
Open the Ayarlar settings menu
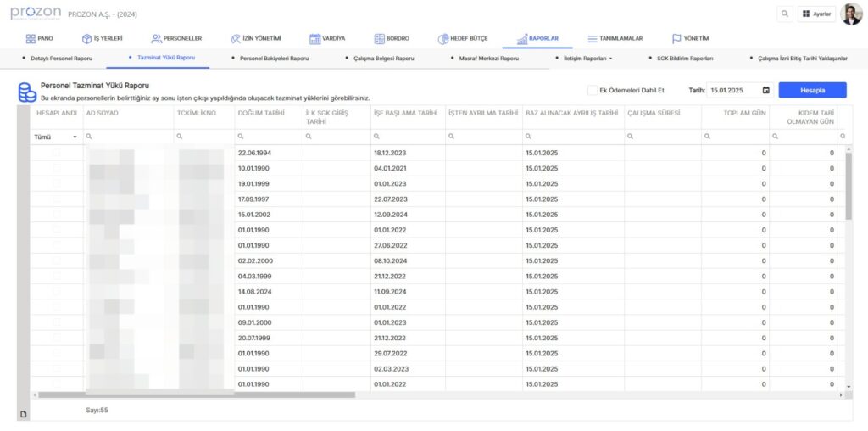[816, 14]
